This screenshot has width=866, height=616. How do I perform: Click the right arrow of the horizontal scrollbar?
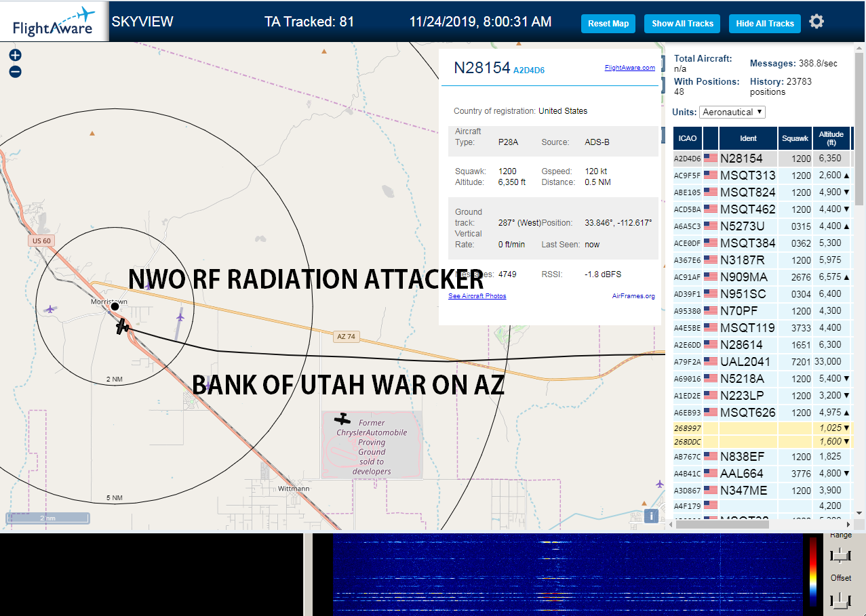point(849,524)
